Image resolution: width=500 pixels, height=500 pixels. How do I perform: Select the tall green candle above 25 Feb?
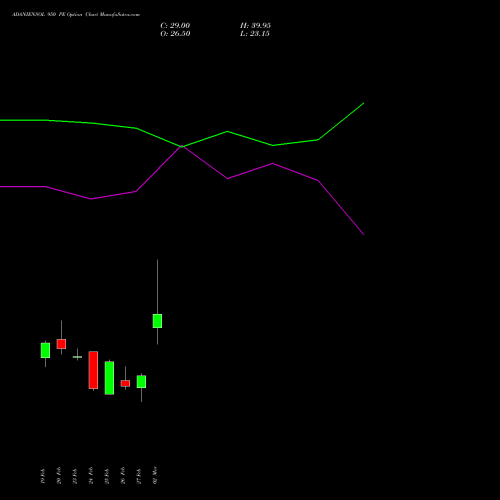click(109, 378)
